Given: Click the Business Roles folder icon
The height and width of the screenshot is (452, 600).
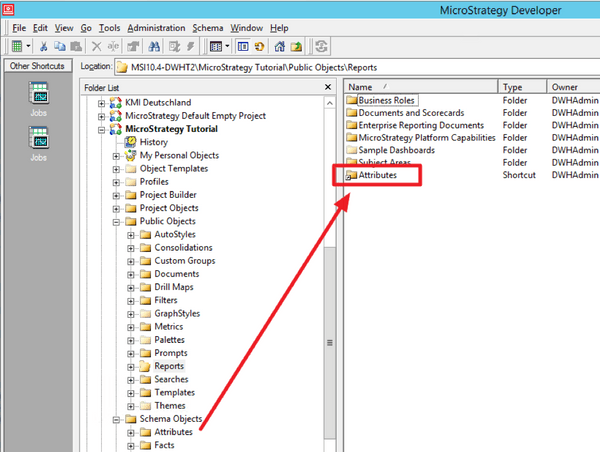Looking at the screenshot, I should [352, 100].
